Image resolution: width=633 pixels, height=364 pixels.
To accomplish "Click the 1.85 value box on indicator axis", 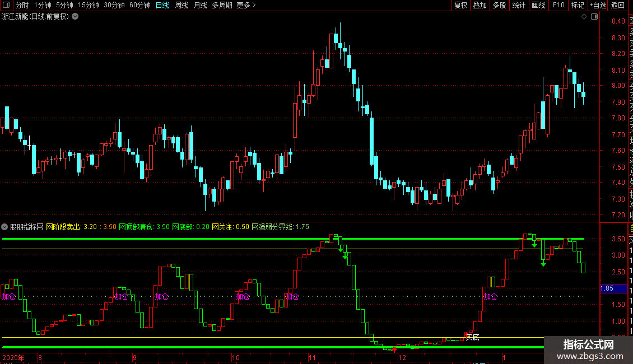I will coord(614,288).
